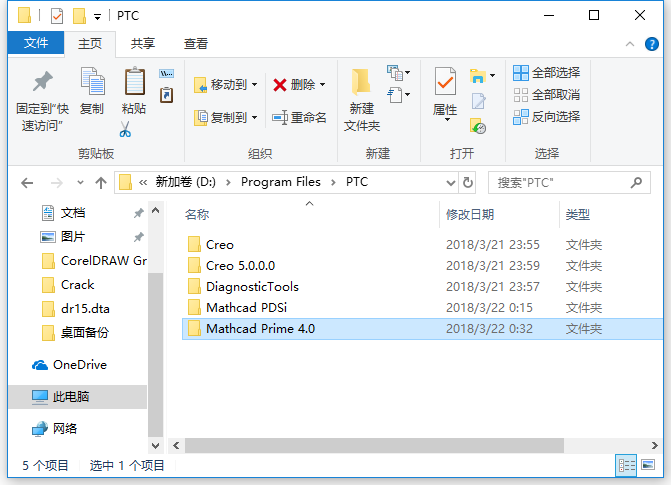This screenshot has height=485, width=671.
Task: Click Program Files in address bar
Action: 281,182
